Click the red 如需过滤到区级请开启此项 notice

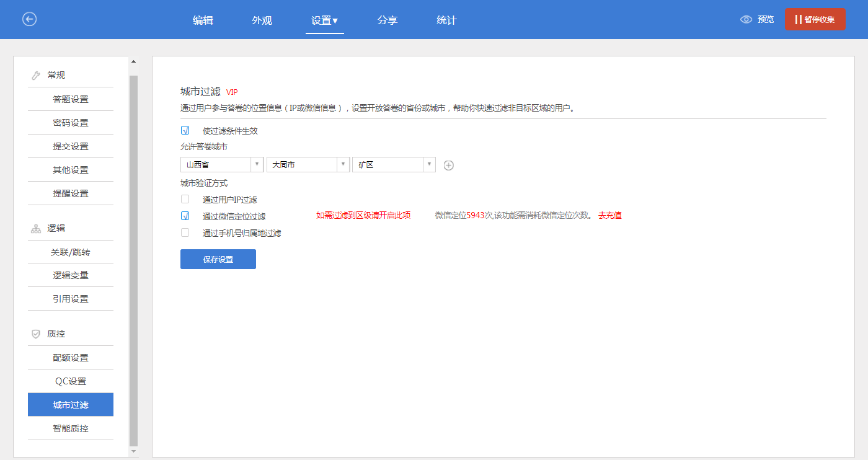(x=363, y=216)
